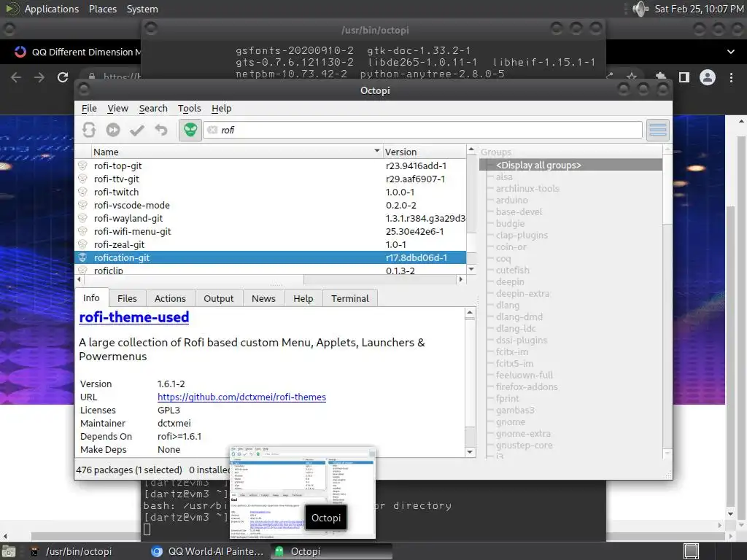This screenshot has width=747, height=560.
Task: Click info pane scroll down arrow
Action: click(x=470, y=452)
